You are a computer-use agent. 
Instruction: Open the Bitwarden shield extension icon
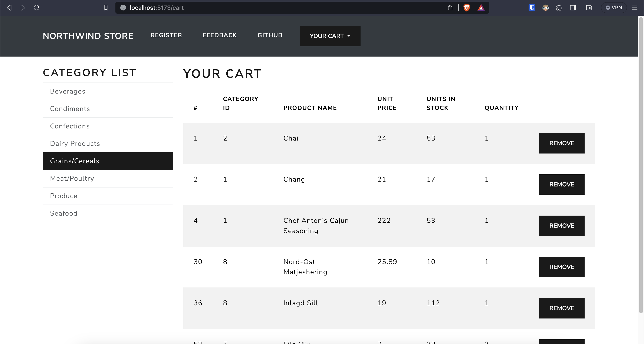pyautogui.click(x=532, y=8)
